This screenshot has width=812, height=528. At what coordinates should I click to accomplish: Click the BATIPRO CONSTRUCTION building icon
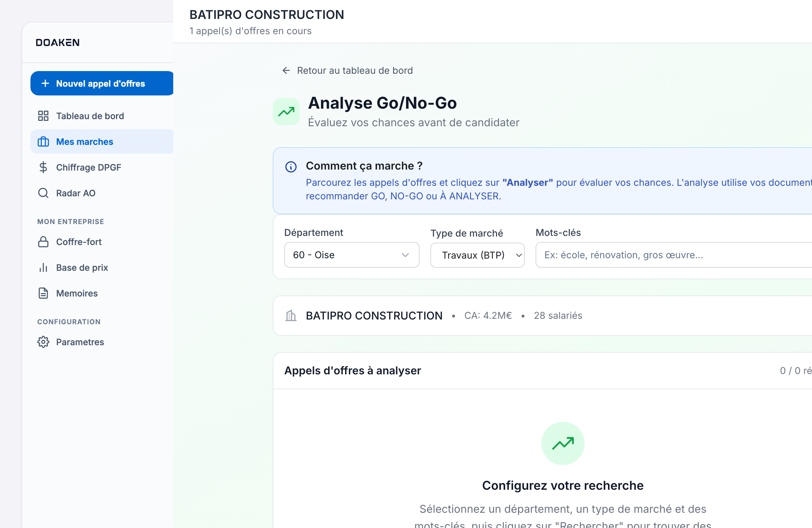(x=291, y=316)
